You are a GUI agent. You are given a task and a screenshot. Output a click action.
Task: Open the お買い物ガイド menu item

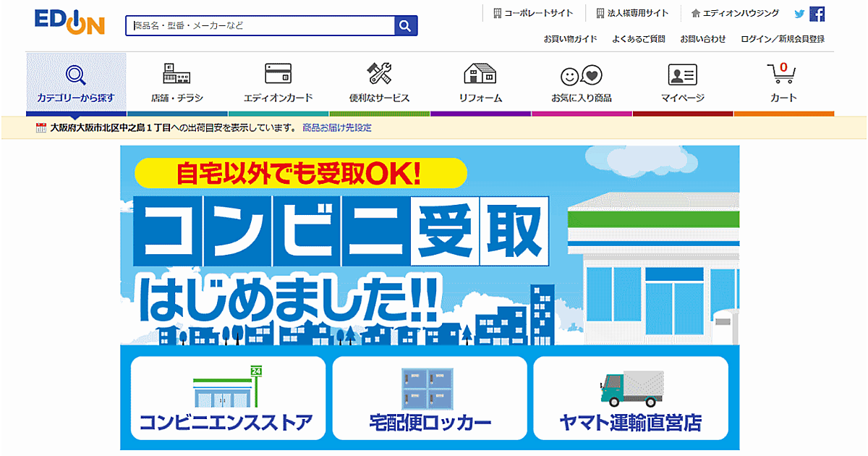(571, 39)
